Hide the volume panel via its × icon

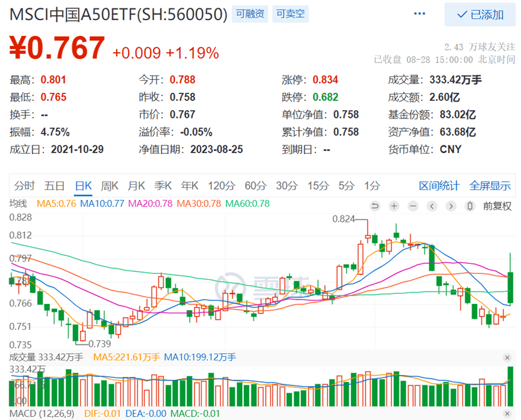pos(508,357)
